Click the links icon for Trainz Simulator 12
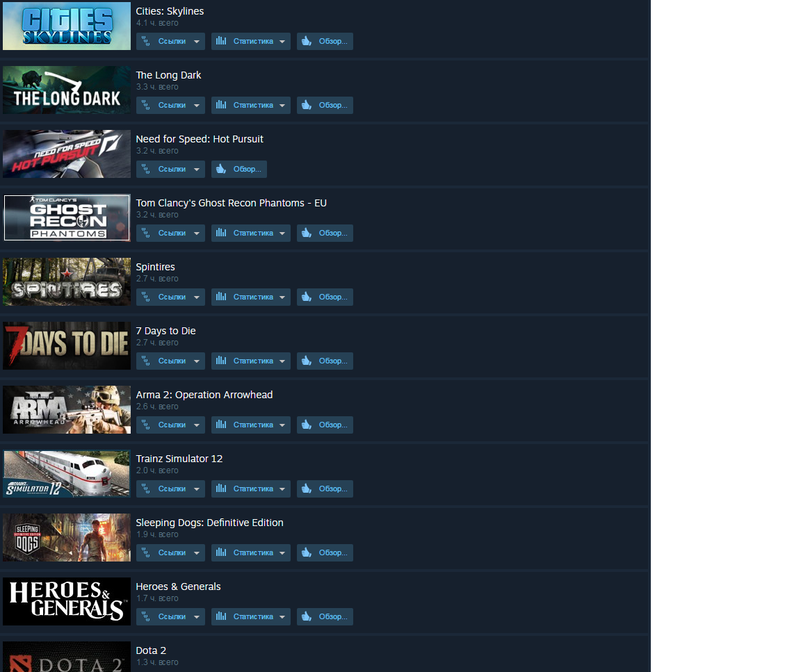Screen dimensions: 801x672 pyautogui.click(x=145, y=489)
